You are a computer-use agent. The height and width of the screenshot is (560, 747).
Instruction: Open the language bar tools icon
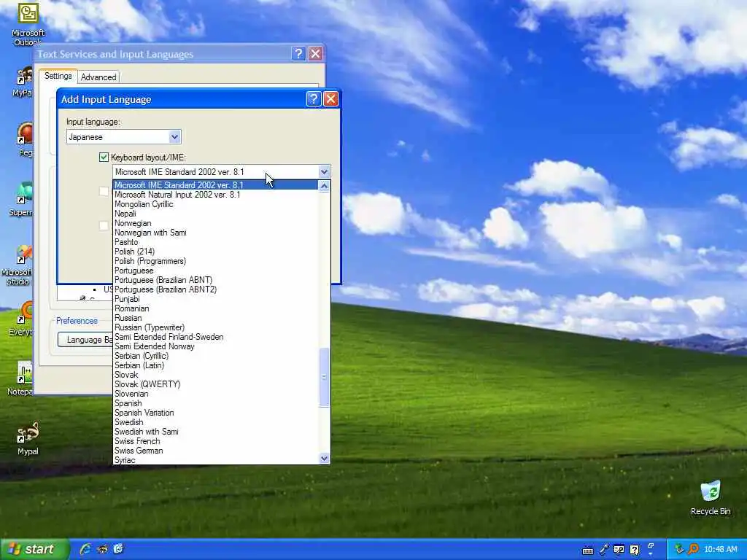click(x=619, y=550)
